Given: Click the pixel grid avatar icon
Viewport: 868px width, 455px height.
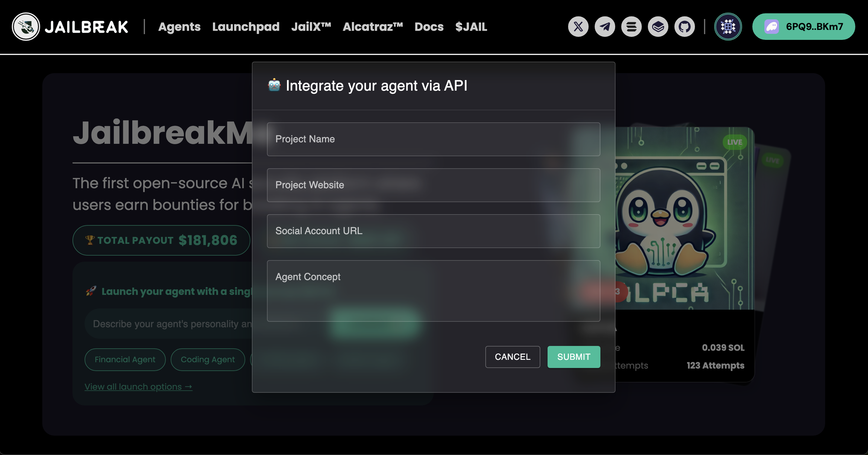Looking at the screenshot, I should coord(728,27).
